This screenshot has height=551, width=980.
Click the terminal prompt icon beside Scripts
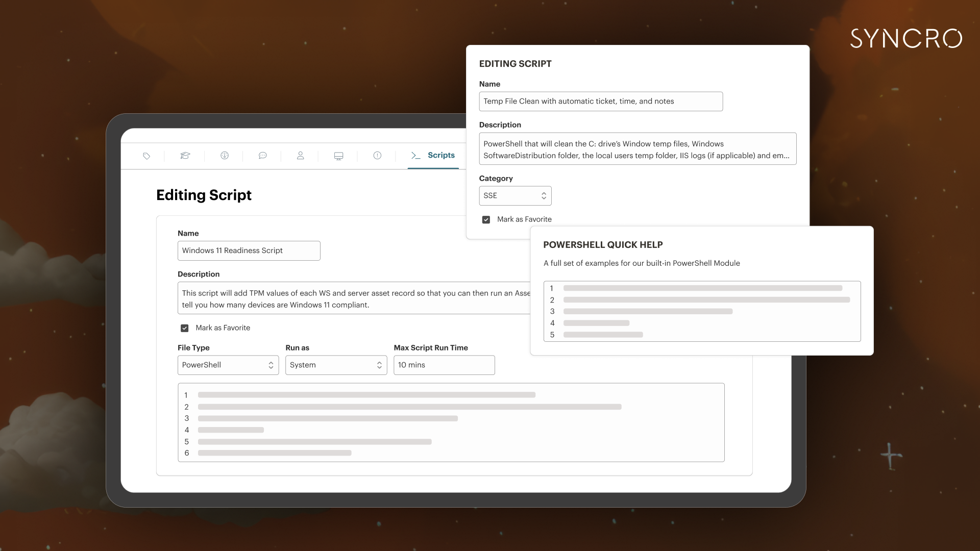[x=415, y=156]
